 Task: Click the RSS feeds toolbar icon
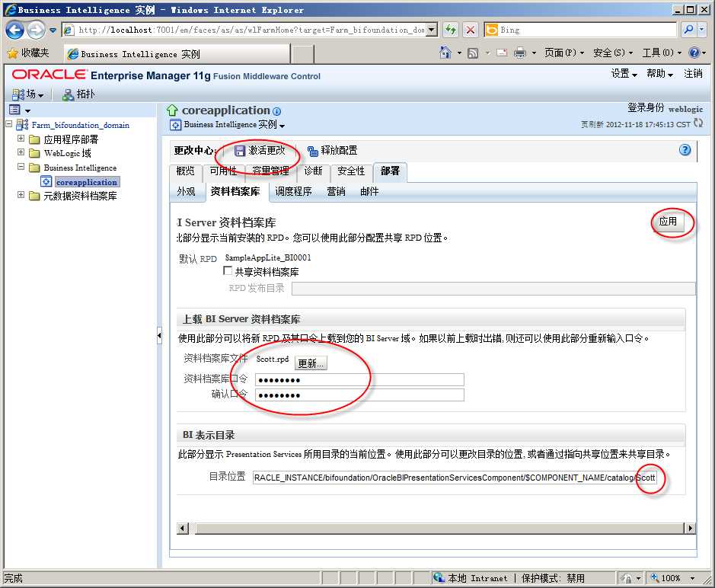(x=473, y=53)
